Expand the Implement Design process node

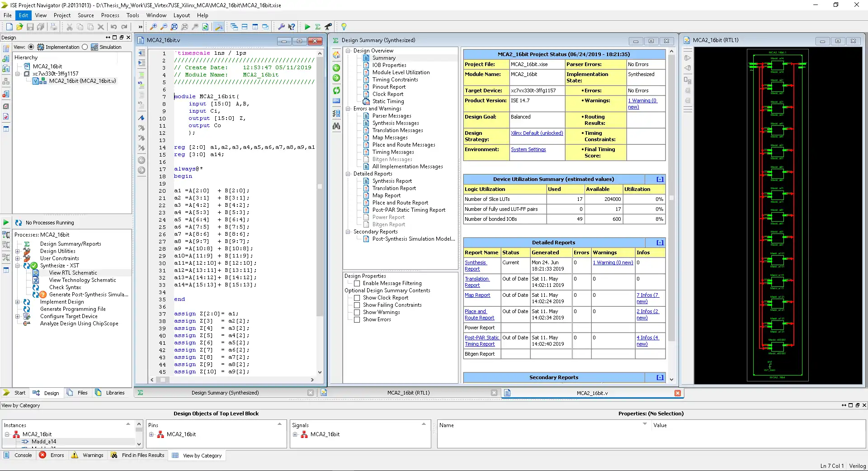click(x=18, y=302)
